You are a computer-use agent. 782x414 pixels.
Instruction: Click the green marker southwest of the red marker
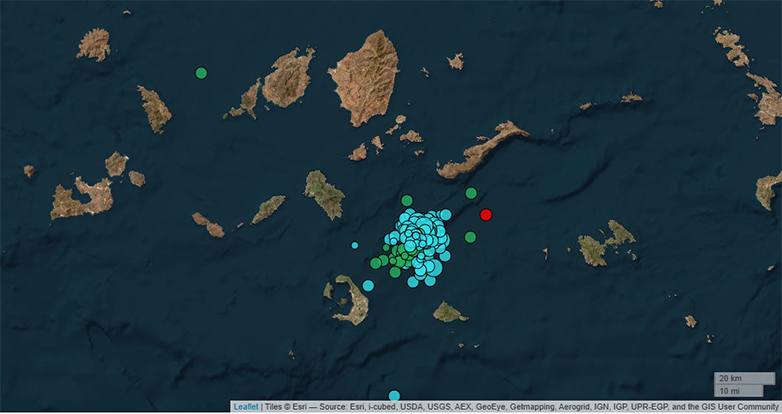click(470, 237)
